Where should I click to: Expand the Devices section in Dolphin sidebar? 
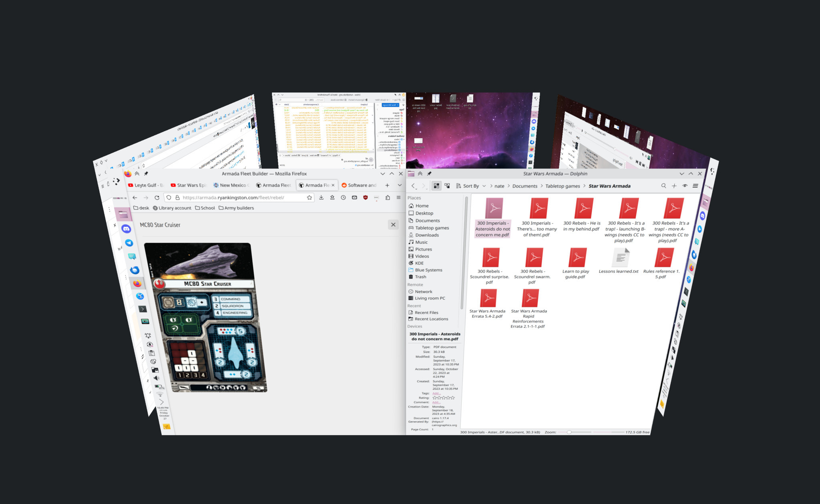point(417,326)
